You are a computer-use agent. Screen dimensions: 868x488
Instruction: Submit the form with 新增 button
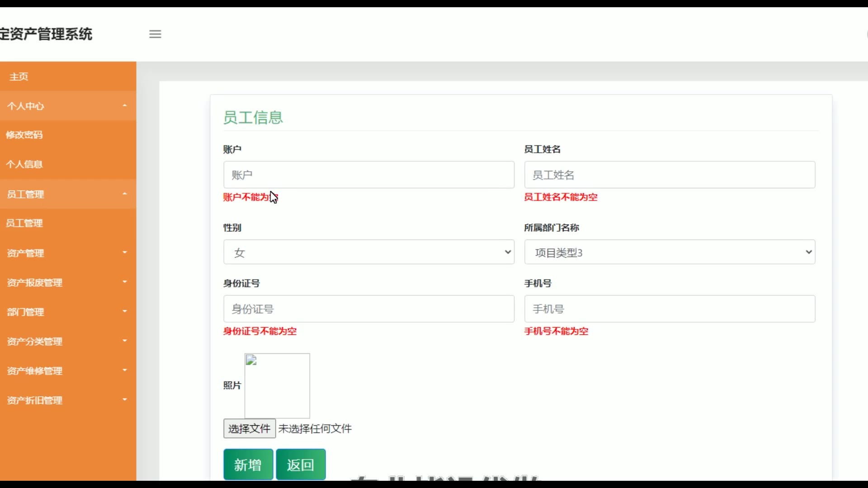(x=248, y=465)
